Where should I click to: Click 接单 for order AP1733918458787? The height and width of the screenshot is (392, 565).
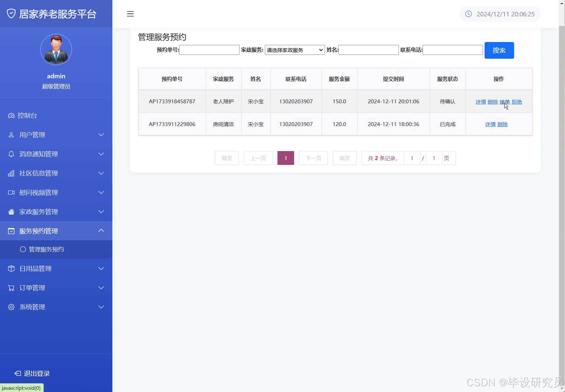point(505,102)
